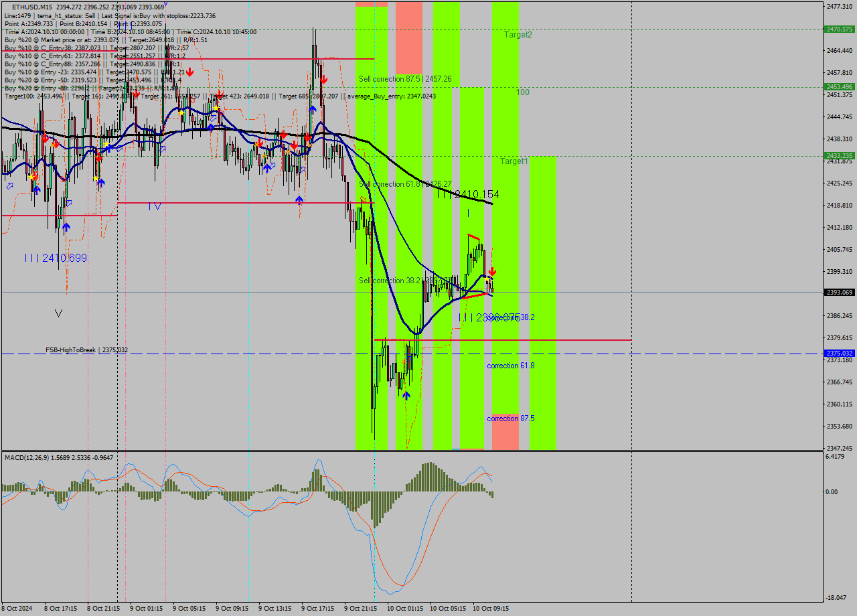This screenshot has height=616, width=857.
Task: Click the green '100' level label
Action: (523, 92)
